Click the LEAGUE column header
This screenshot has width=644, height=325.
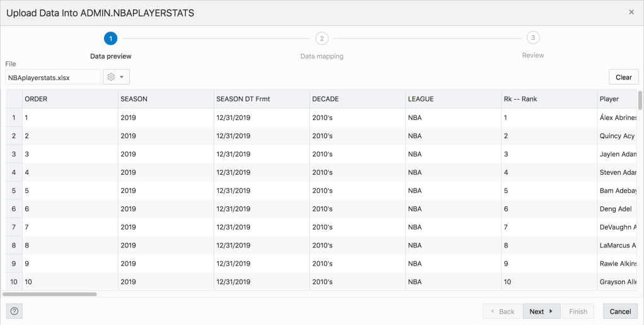pyautogui.click(x=453, y=99)
